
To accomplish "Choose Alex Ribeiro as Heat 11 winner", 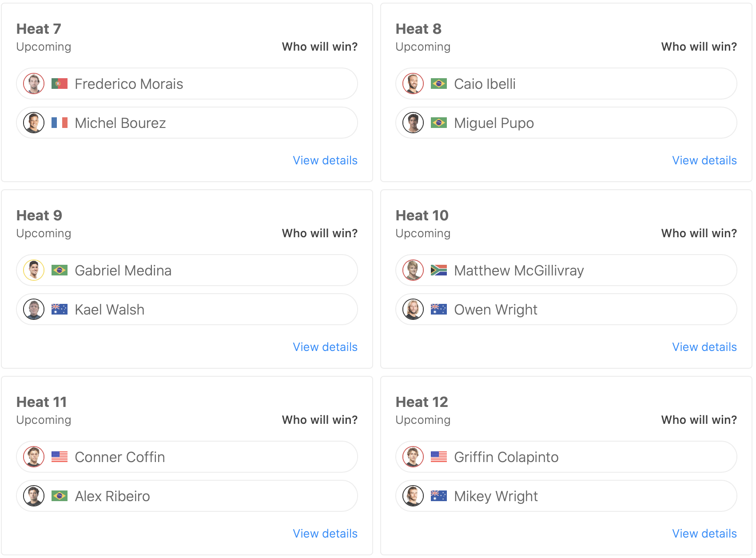I will click(x=187, y=496).
